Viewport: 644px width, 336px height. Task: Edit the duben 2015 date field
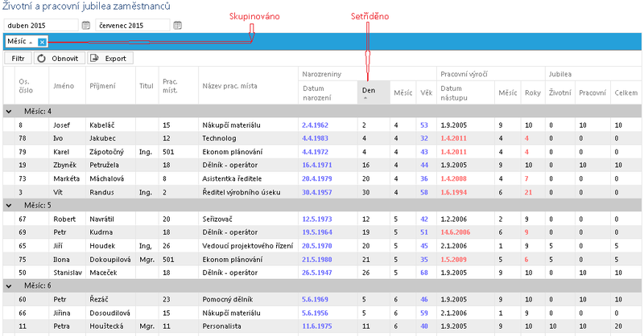pyautogui.click(x=41, y=26)
